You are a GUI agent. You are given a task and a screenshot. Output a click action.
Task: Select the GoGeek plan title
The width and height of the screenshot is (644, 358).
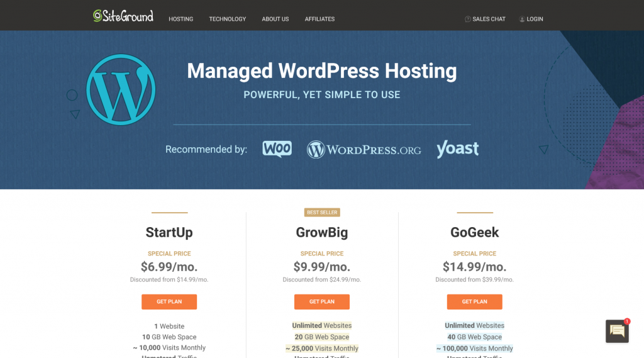pyautogui.click(x=474, y=232)
